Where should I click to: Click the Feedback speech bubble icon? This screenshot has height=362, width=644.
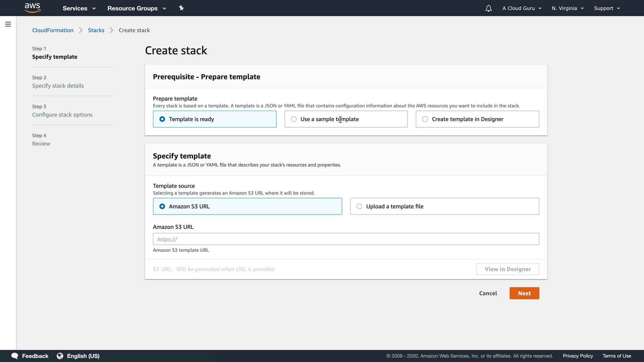[x=15, y=356]
